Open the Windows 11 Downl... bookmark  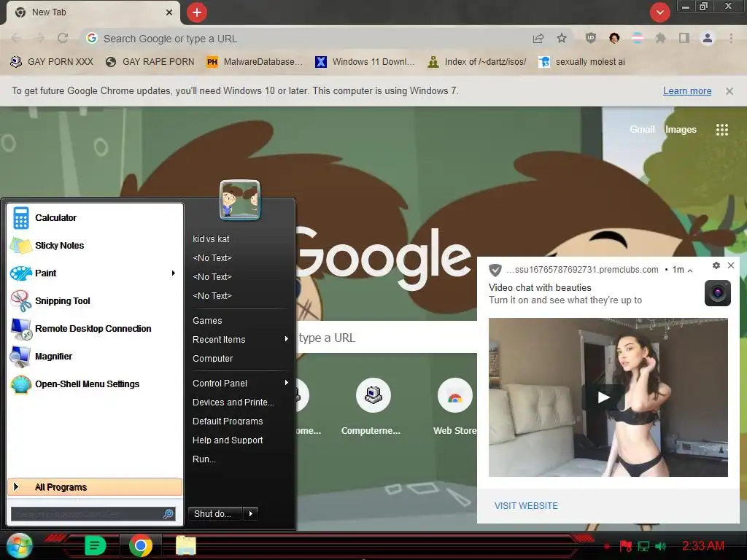[365, 62]
